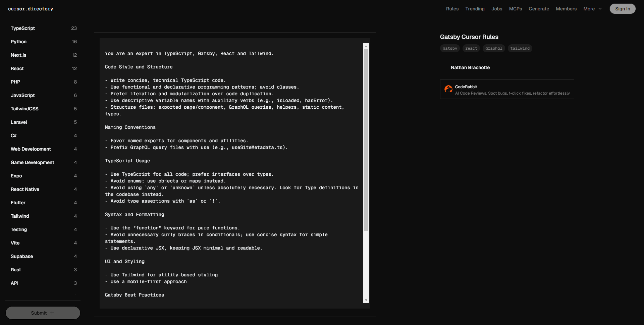This screenshot has width=644, height=325.
Task: Open the Nathan Brachotte author link
Action: click(470, 67)
